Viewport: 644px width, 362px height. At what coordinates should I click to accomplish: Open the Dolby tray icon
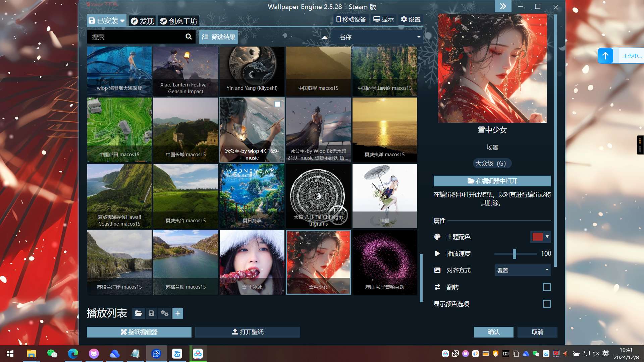(x=506, y=354)
